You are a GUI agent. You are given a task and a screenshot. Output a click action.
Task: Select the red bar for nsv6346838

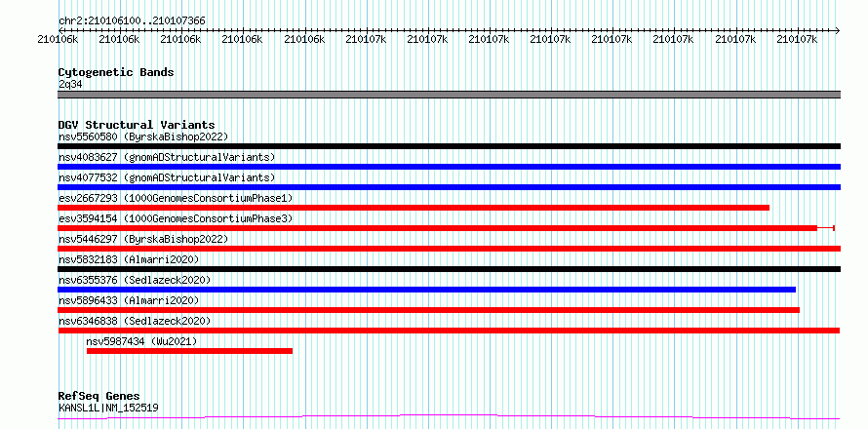(449, 331)
